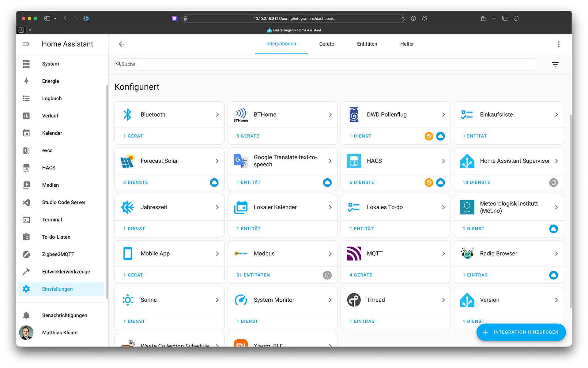Click the Google Translate logo
Viewport: 588px width, 368px height.
[241, 161]
